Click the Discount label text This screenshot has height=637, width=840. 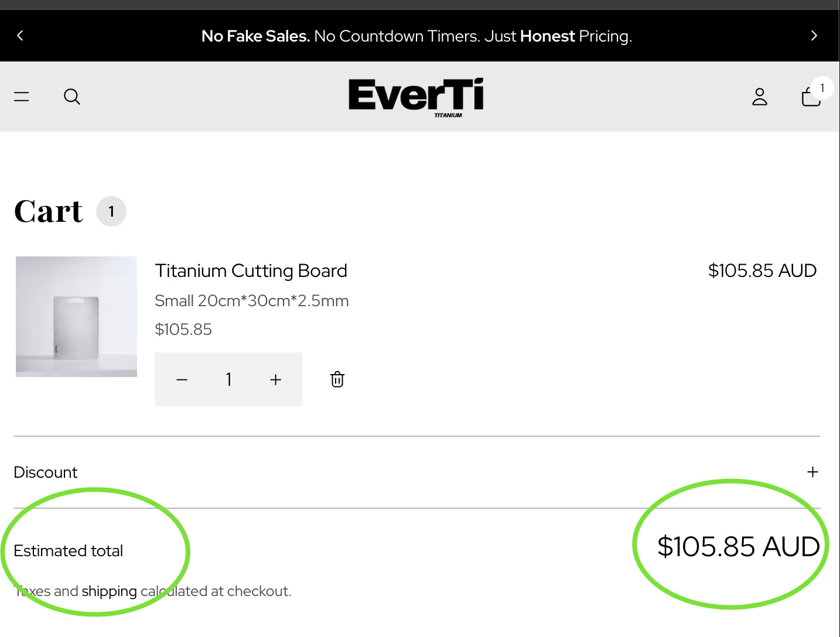[46, 472]
